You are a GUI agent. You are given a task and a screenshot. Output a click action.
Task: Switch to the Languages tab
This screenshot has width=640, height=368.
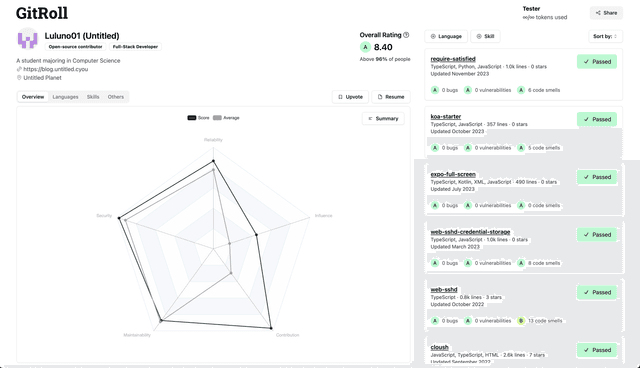click(x=65, y=97)
